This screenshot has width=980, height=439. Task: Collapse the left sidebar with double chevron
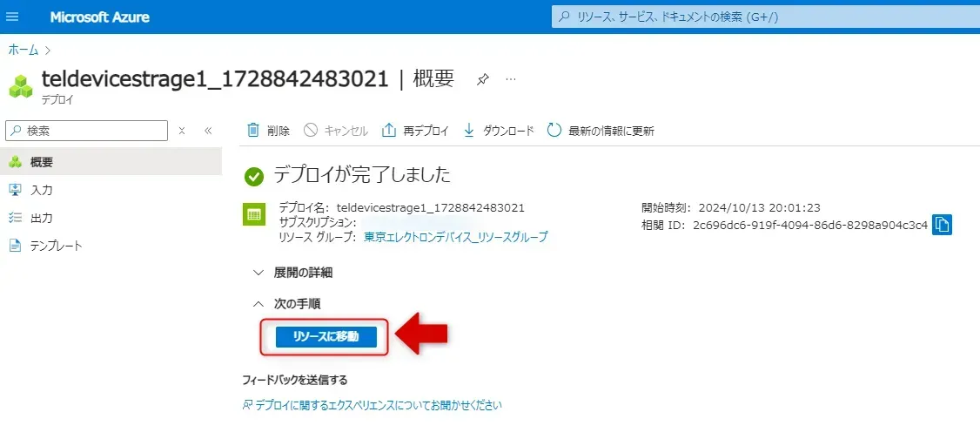[x=208, y=131]
